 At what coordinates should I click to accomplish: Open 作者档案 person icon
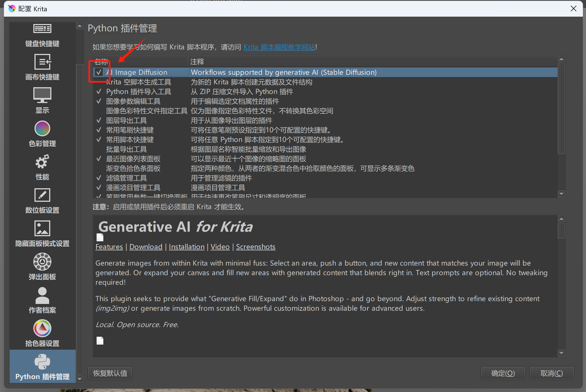42,295
